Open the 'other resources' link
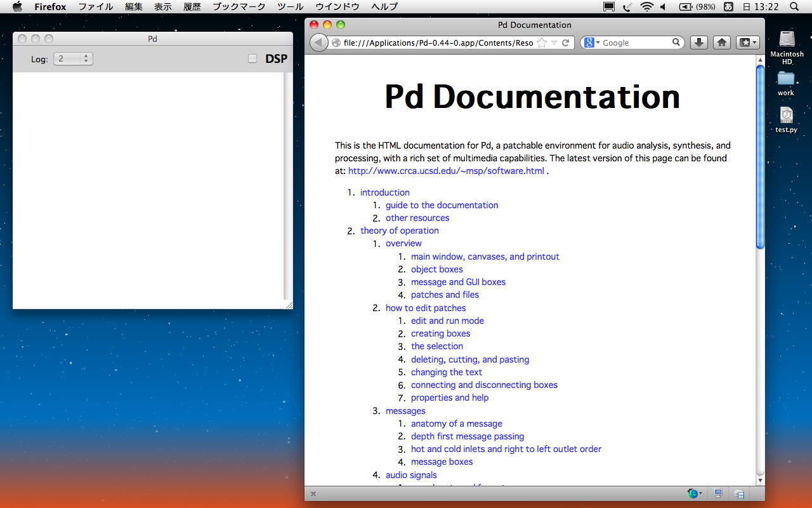The image size is (812, 508). coord(417,218)
